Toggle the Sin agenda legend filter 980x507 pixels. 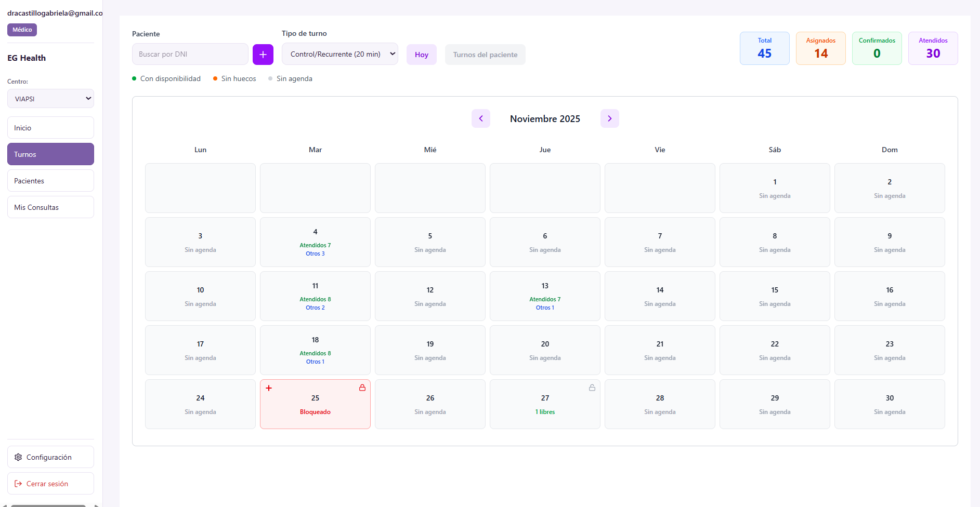[290, 78]
